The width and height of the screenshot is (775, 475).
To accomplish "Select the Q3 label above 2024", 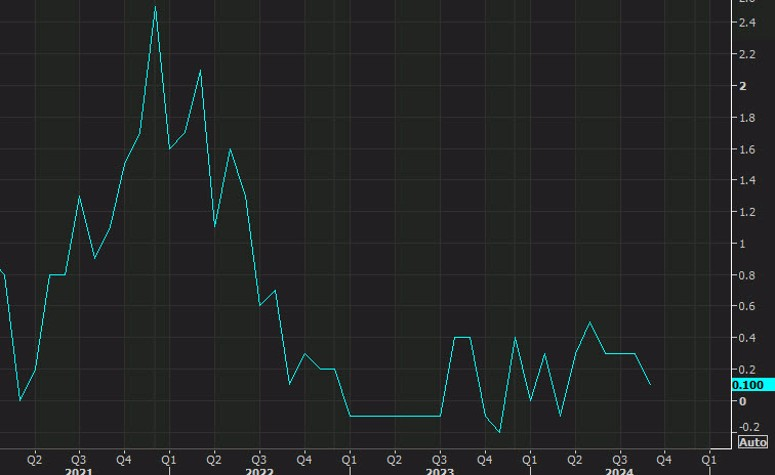I will click(x=620, y=460).
